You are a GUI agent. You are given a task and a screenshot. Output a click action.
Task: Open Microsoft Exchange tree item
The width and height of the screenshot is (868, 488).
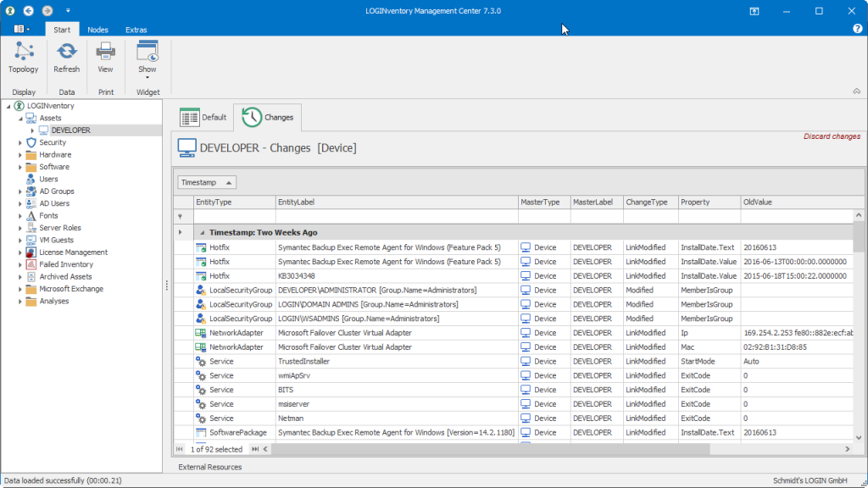[x=71, y=289]
